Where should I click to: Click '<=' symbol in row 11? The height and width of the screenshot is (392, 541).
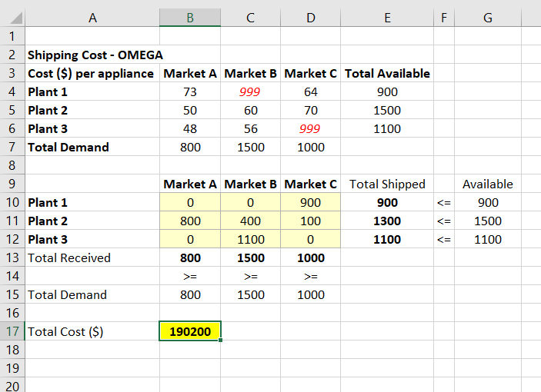click(x=444, y=221)
